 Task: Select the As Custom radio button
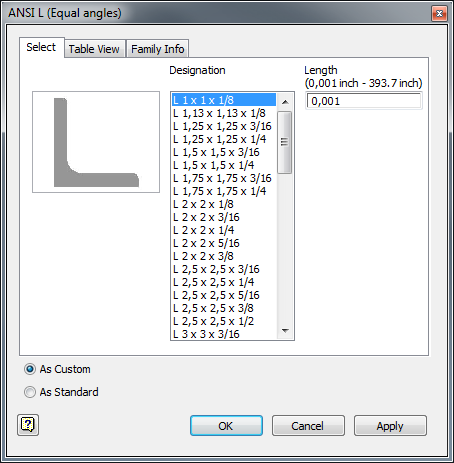pyautogui.click(x=30, y=369)
